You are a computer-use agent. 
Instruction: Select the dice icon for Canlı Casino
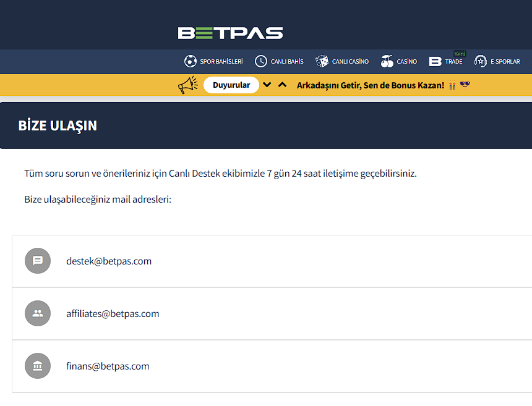pos(322,61)
